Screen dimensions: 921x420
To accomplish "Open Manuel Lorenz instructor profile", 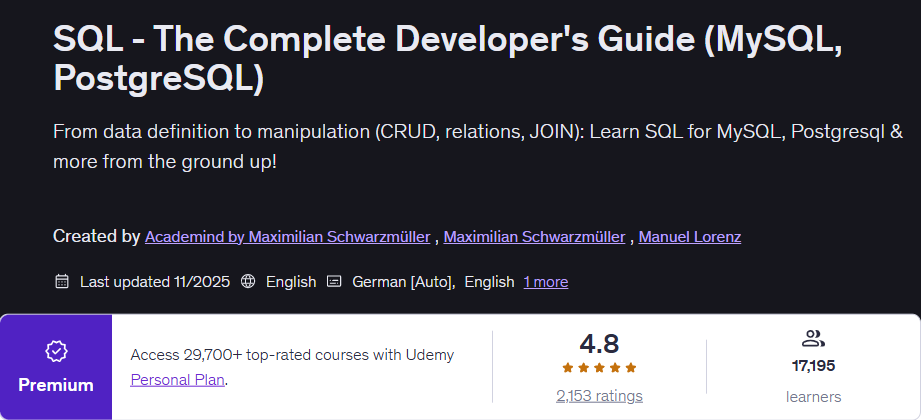I will (690, 237).
